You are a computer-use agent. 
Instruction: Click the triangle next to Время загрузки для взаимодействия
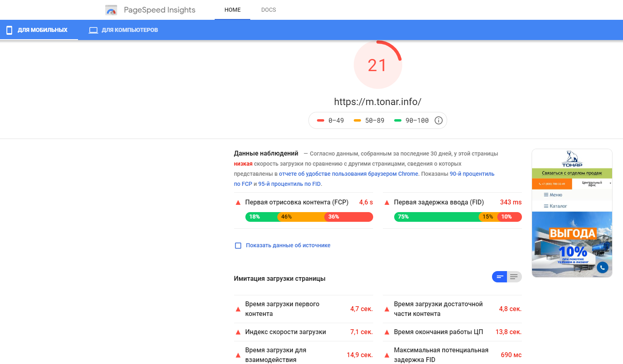(x=238, y=355)
